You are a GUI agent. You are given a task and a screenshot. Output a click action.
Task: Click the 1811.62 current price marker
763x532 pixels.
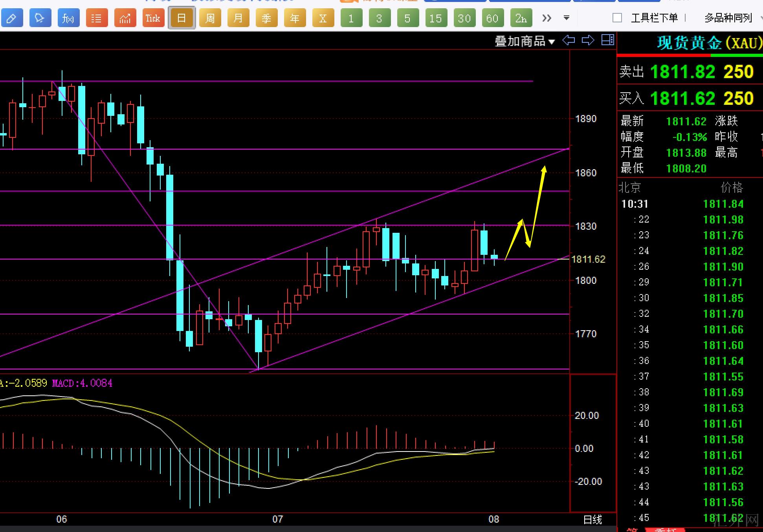click(588, 259)
